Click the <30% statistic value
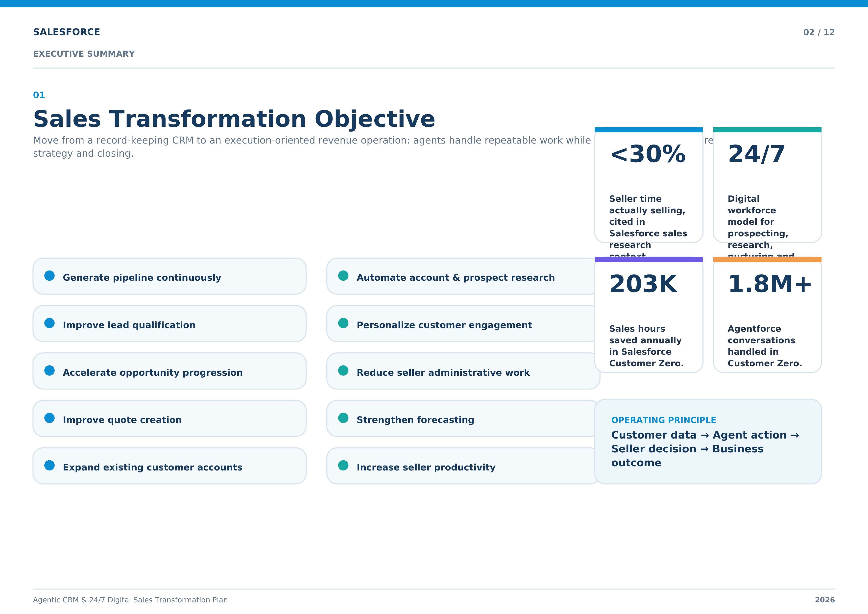 click(x=648, y=154)
